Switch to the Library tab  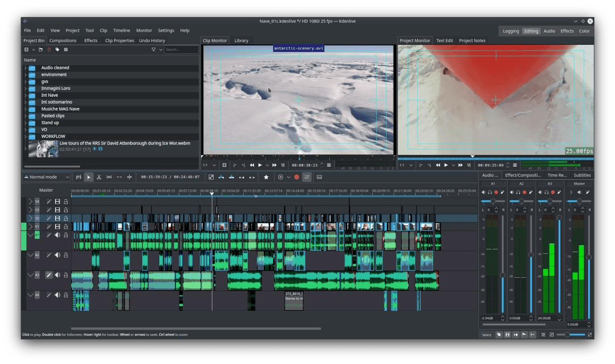tap(241, 41)
